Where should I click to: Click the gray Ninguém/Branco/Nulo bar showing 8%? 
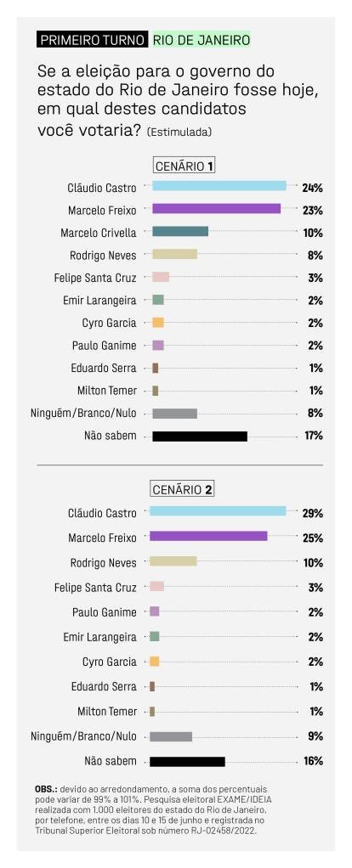[174, 414]
